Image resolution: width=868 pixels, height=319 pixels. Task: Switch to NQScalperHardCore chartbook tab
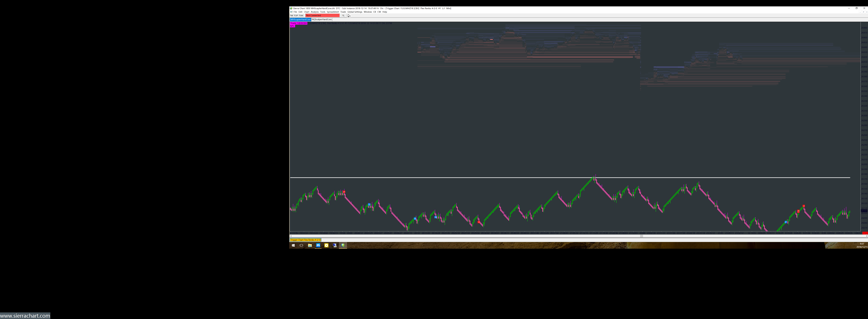[321, 20]
